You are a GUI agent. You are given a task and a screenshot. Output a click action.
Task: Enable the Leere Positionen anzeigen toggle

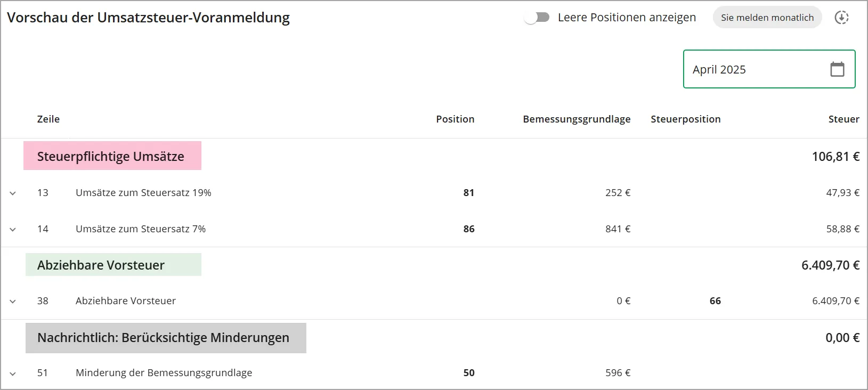(536, 17)
